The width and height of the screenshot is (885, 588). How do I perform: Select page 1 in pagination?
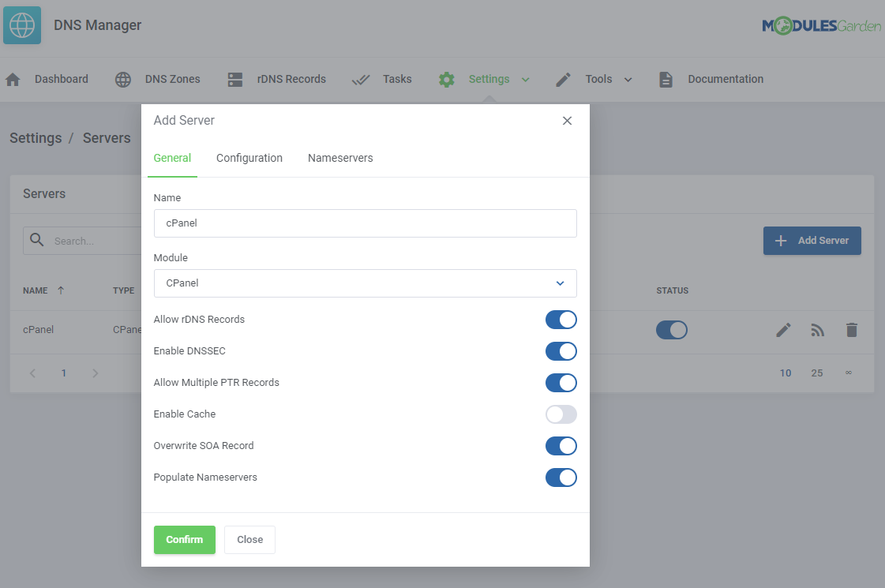point(64,373)
